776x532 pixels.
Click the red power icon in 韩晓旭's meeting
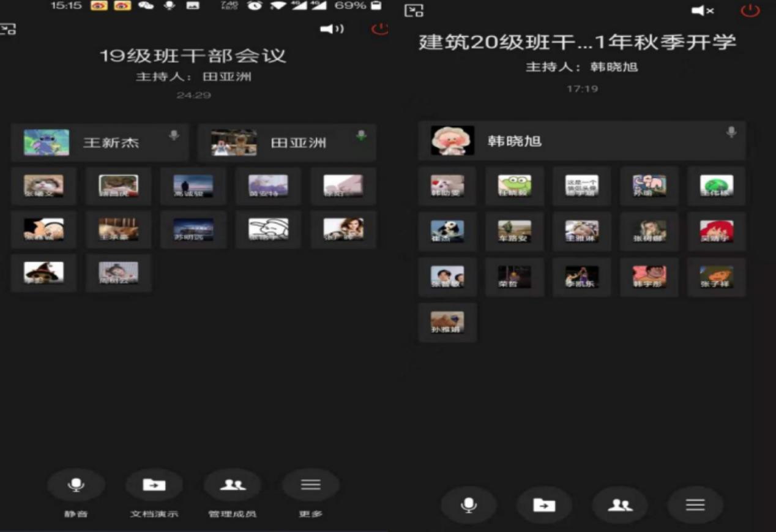tap(750, 10)
